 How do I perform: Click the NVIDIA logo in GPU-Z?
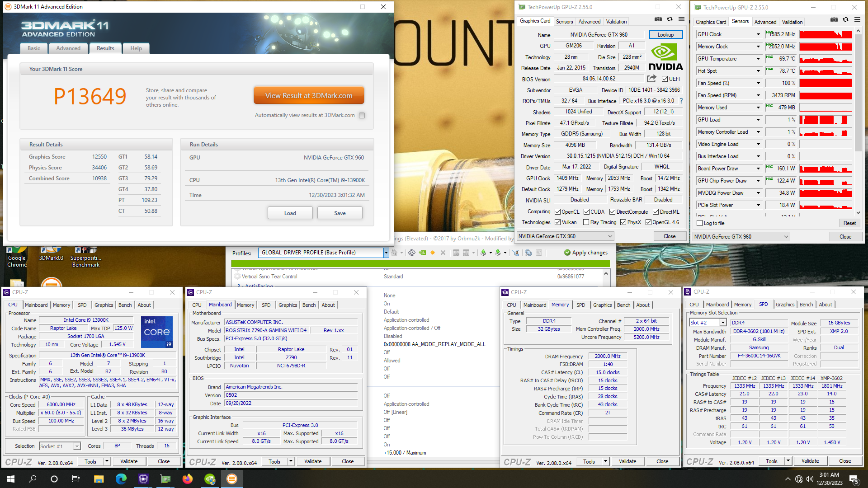[x=665, y=56]
